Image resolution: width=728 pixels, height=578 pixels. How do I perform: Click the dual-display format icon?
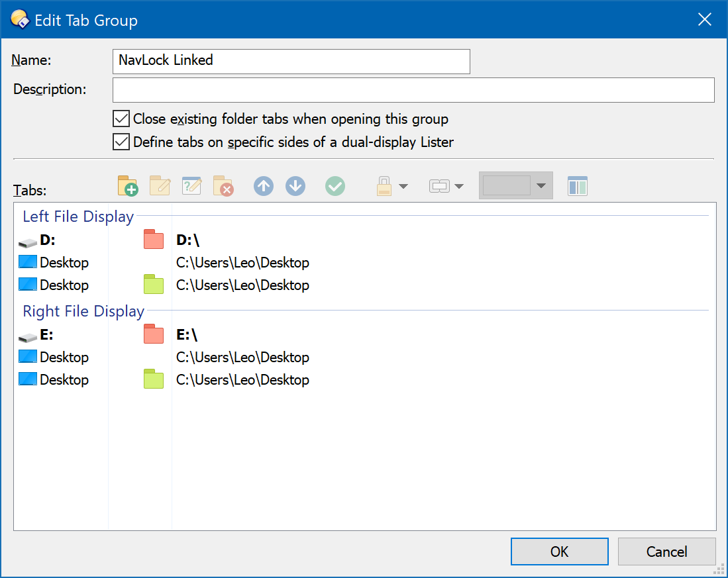(578, 186)
